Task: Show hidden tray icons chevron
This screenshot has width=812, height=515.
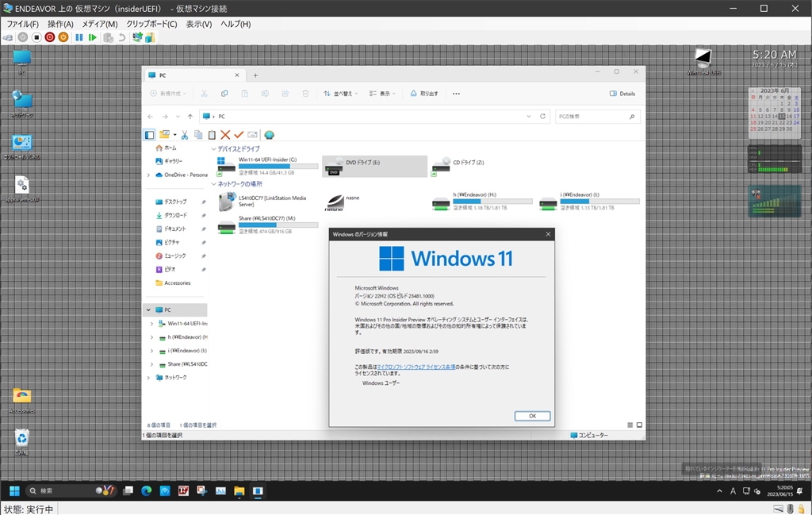Action: tap(719, 490)
